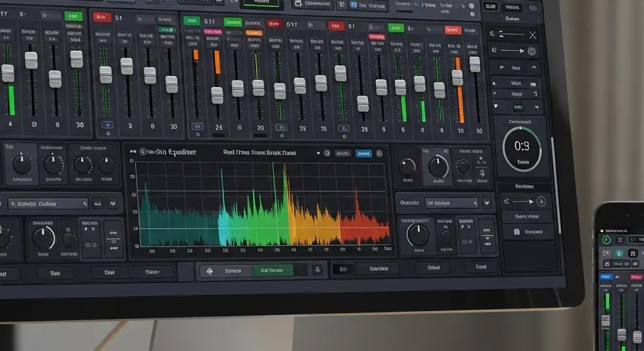This screenshot has height=351, width=644.
Task: Click the cloud icon on the Gonao button
Action: pos(209,271)
